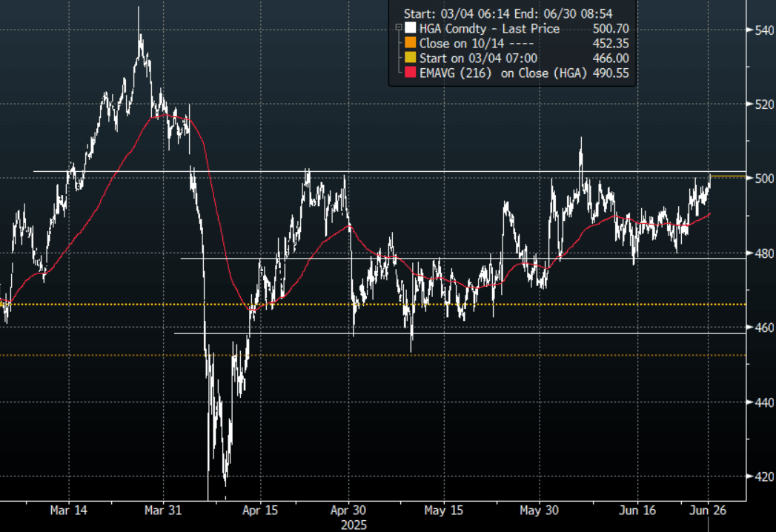Click the orange Close on 10/14 swatch
The image size is (776, 532).
408,44
